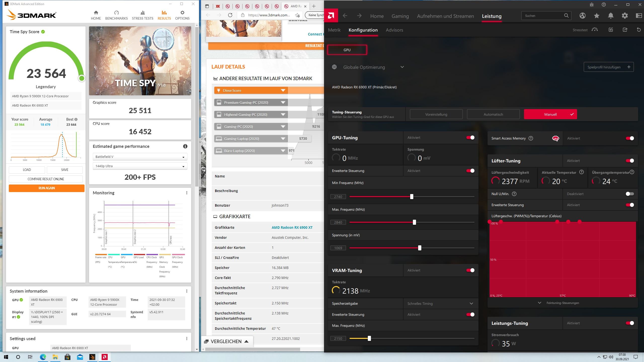Viewport: 644px width, 362px height.
Task: Toggle Leistungs-Tuning switch
Action: (630, 323)
